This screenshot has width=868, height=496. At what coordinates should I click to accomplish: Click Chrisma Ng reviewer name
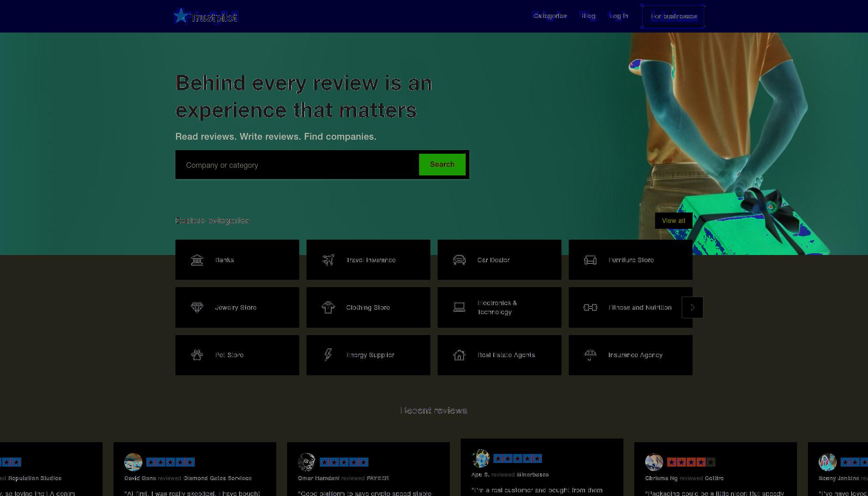pos(661,478)
